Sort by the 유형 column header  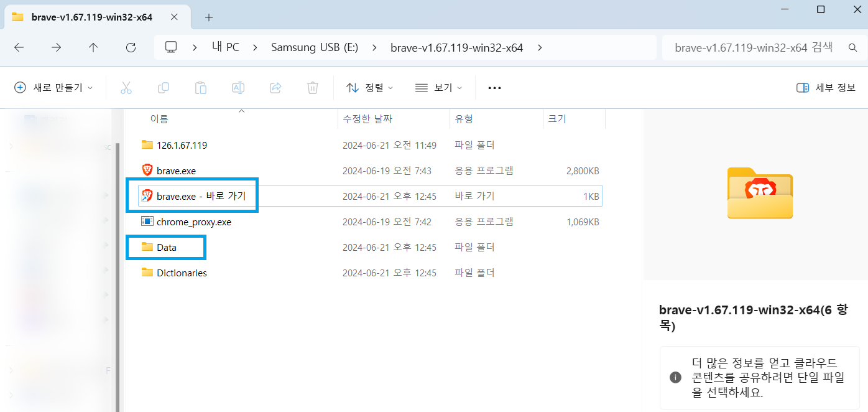point(464,118)
